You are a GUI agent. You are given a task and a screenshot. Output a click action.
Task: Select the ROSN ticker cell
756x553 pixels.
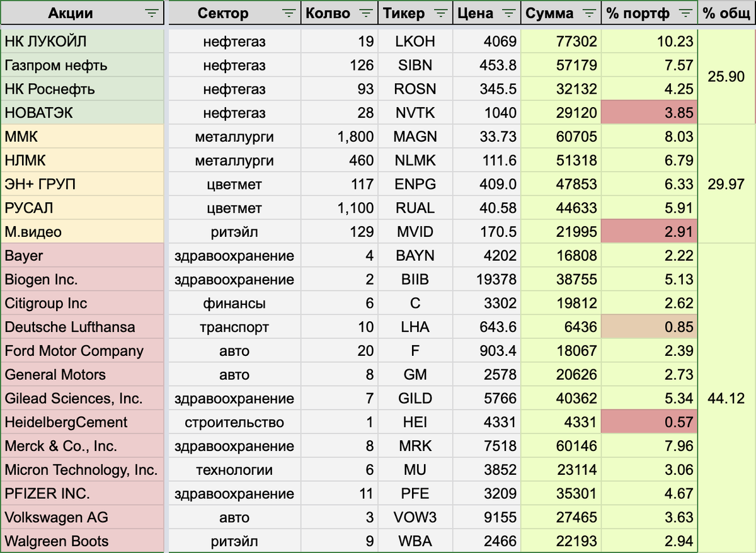tap(415, 89)
